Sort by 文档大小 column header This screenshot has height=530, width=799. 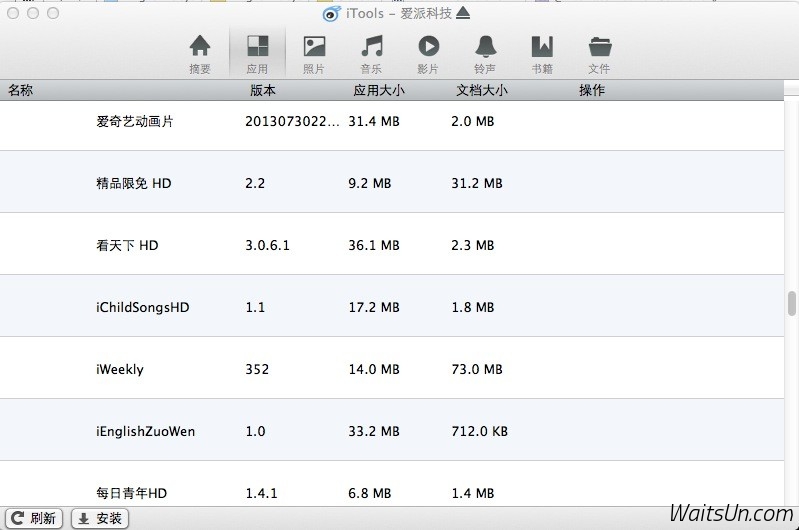pos(481,90)
